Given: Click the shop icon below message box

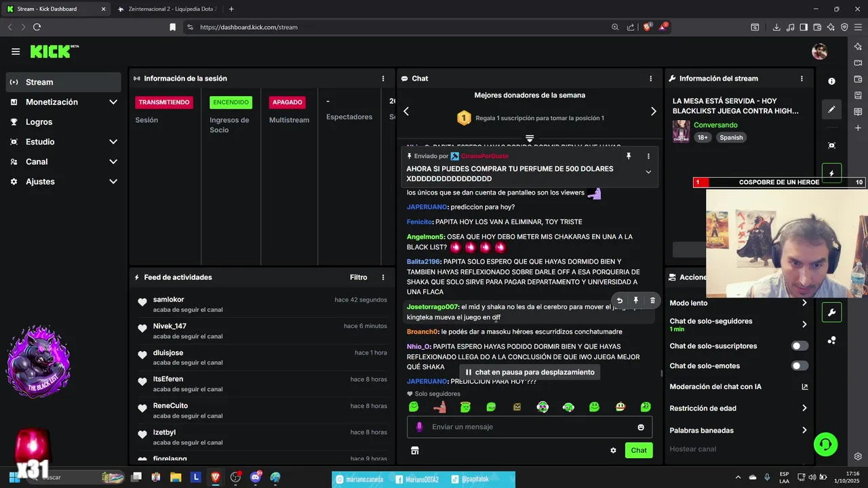Looking at the screenshot, I should click(415, 450).
